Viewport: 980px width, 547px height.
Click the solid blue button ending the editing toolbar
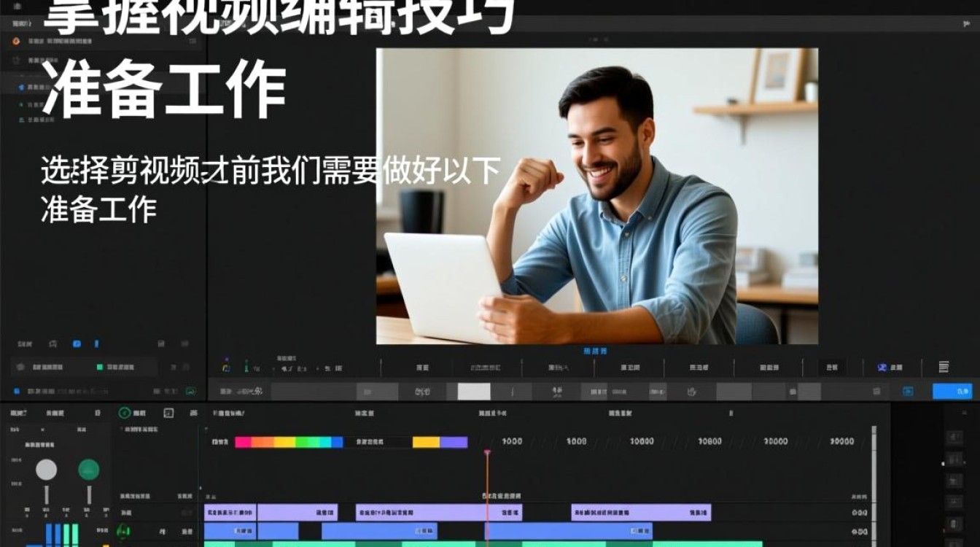(x=952, y=392)
